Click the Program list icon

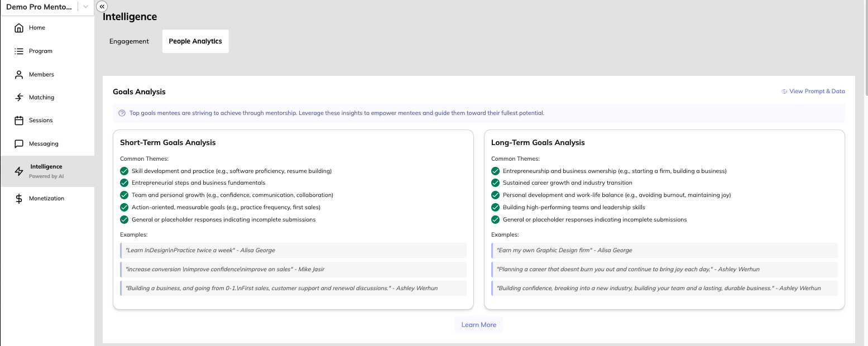(x=19, y=51)
